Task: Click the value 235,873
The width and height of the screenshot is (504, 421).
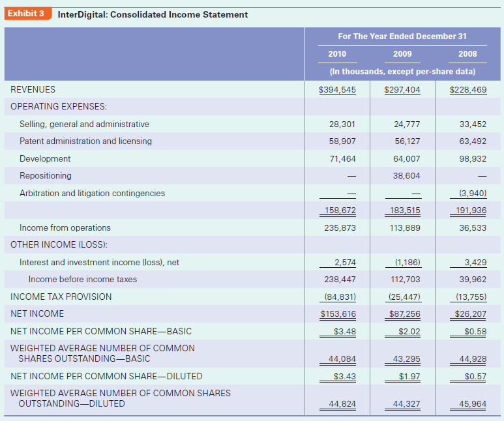Action: pos(340,228)
